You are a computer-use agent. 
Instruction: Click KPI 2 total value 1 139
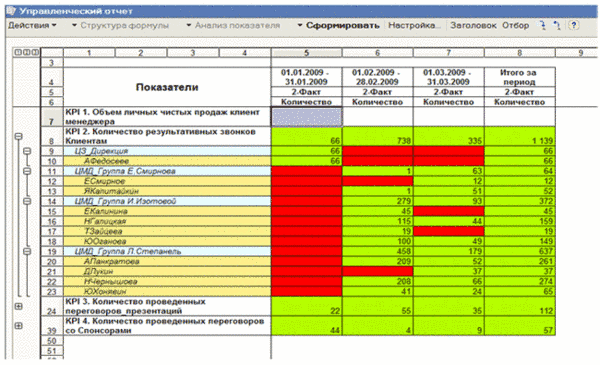pos(520,136)
